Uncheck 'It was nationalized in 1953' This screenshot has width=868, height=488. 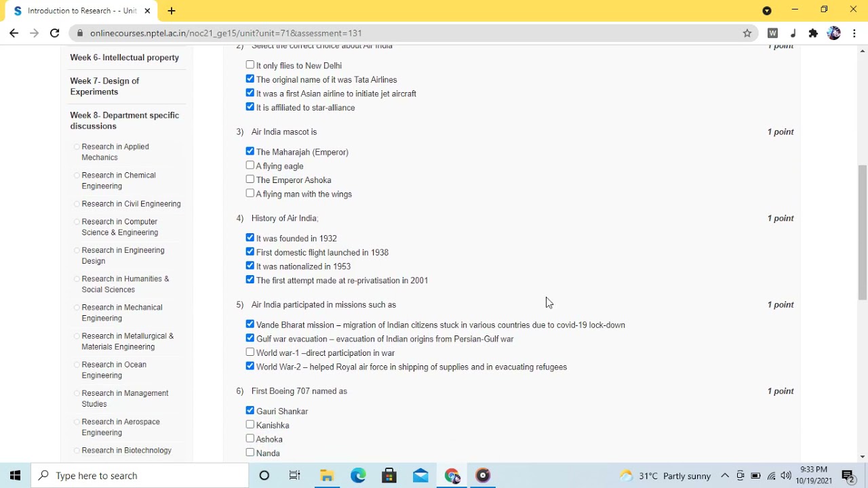pyautogui.click(x=250, y=266)
